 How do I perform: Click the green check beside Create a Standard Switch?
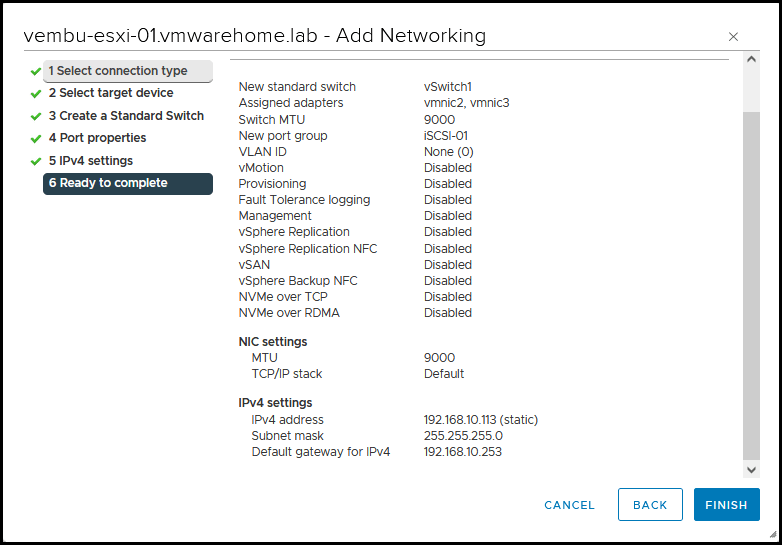click(x=35, y=117)
